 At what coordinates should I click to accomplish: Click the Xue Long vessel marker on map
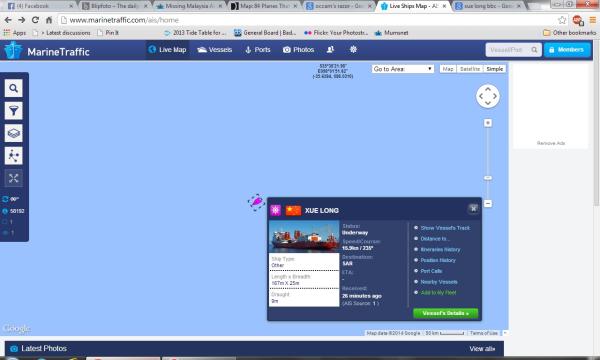256,202
